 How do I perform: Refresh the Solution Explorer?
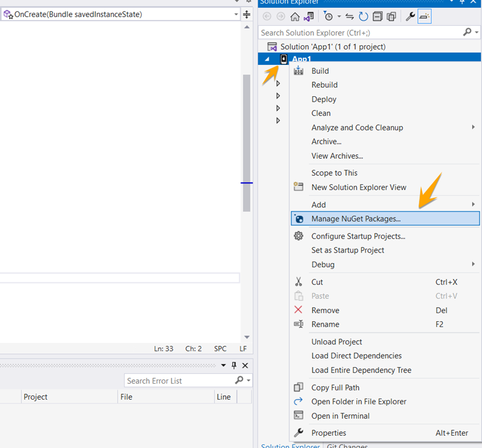pyautogui.click(x=364, y=17)
